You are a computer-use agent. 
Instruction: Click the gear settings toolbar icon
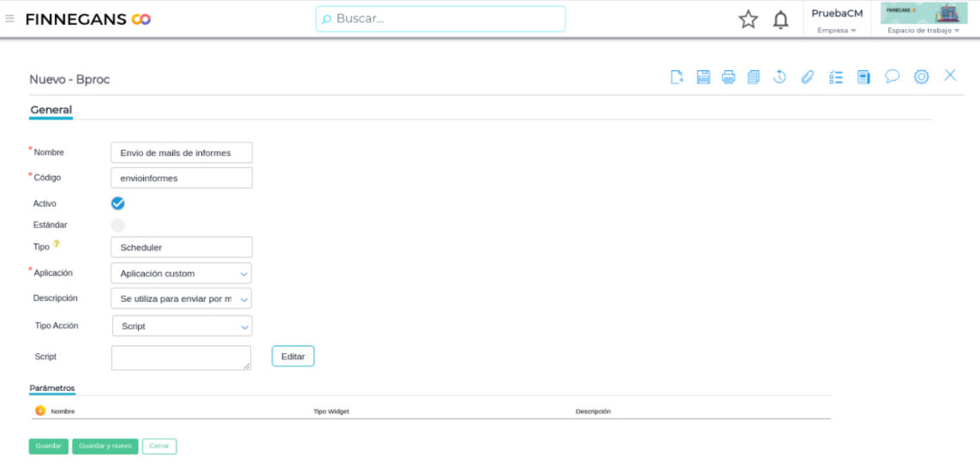[x=921, y=77]
